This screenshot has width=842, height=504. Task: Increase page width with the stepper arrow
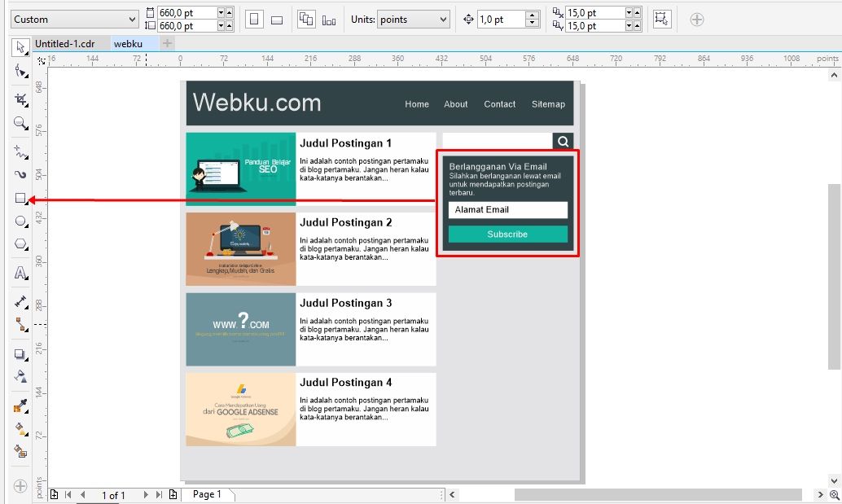tap(230, 13)
